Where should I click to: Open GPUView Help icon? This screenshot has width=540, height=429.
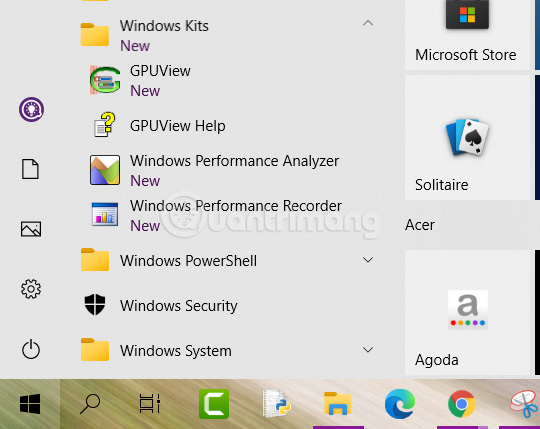pyautogui.click(x=105, y=125)
